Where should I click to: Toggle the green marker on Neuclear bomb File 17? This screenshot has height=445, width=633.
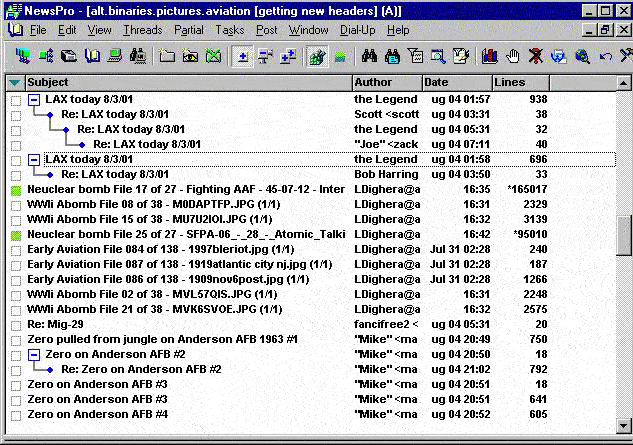pos(15,189)
